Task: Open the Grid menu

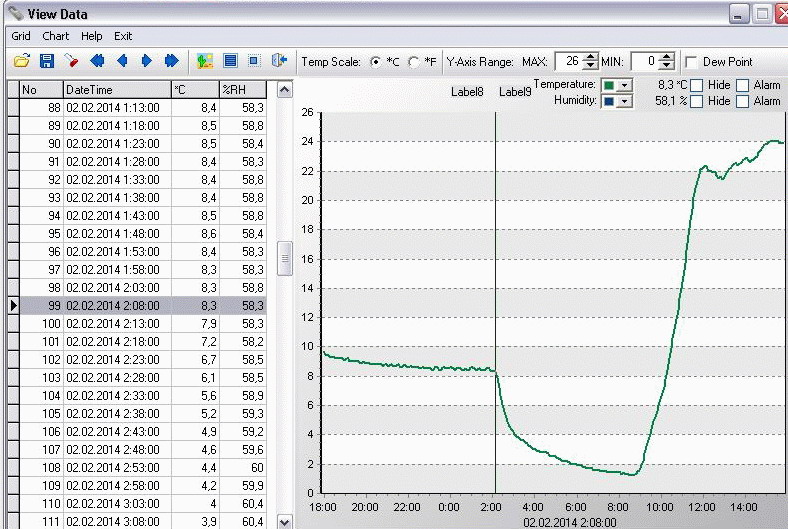Action: click(x=21, y=36)
